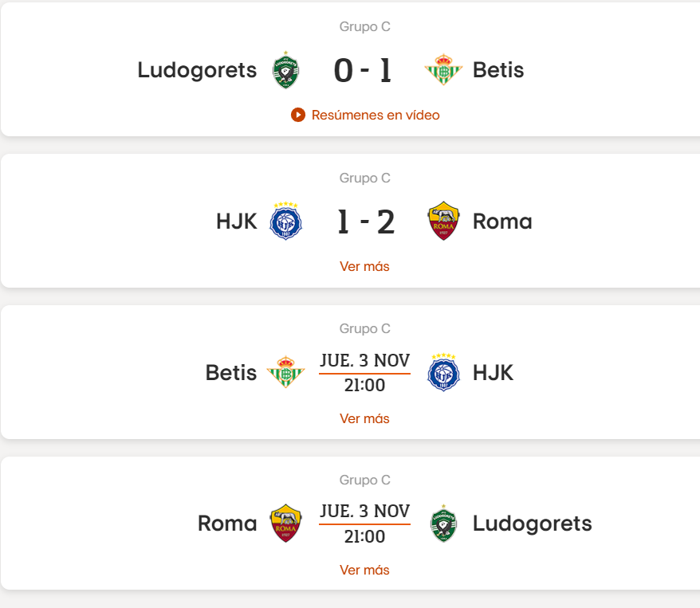700x608 pixels.
Task: Open the Resúmenes en vídeo link
Action: click(366, 115)
